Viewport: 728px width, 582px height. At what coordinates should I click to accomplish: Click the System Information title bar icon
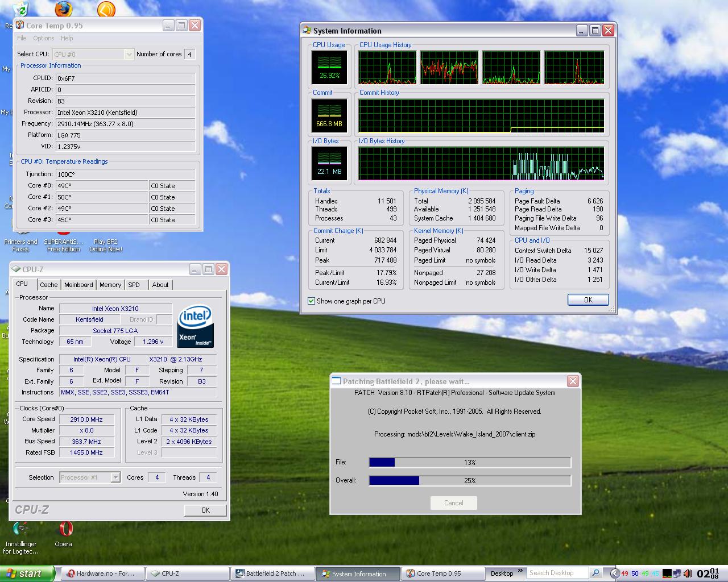[307, 31]
